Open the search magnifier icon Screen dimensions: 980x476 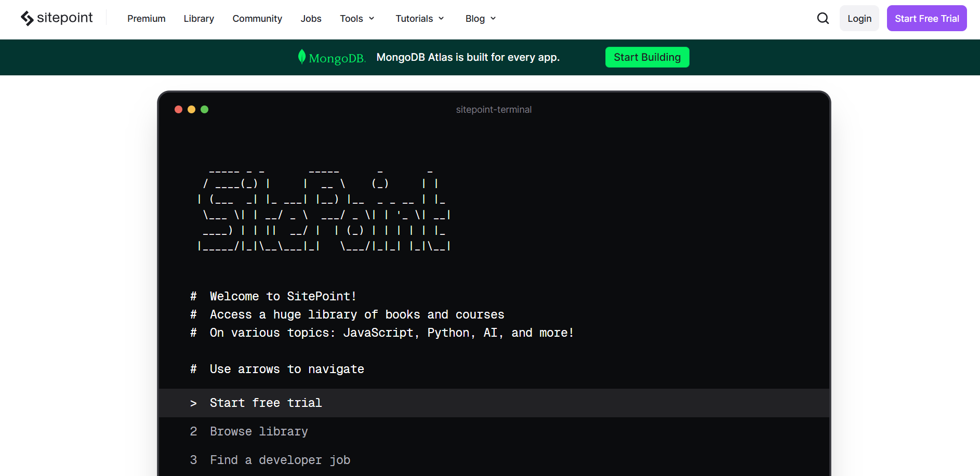[823, 18]
